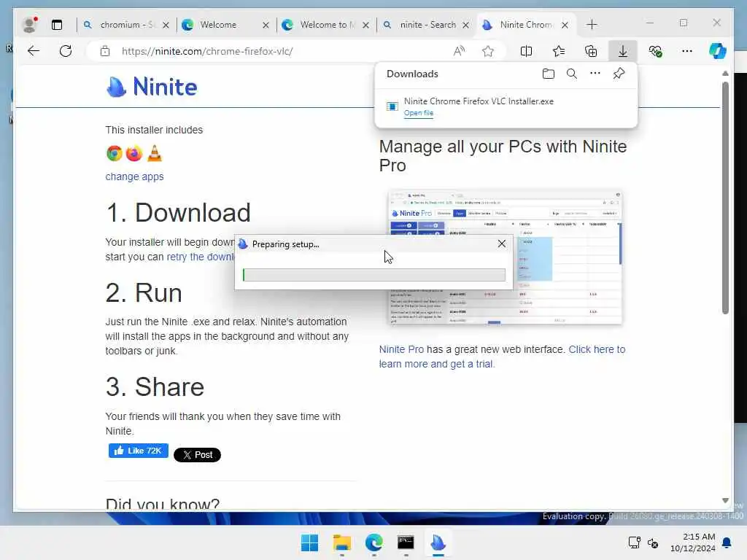Open a new browser tab
Image resolution: width=747 pixels, height=560 pixels.
coord(592,24)
